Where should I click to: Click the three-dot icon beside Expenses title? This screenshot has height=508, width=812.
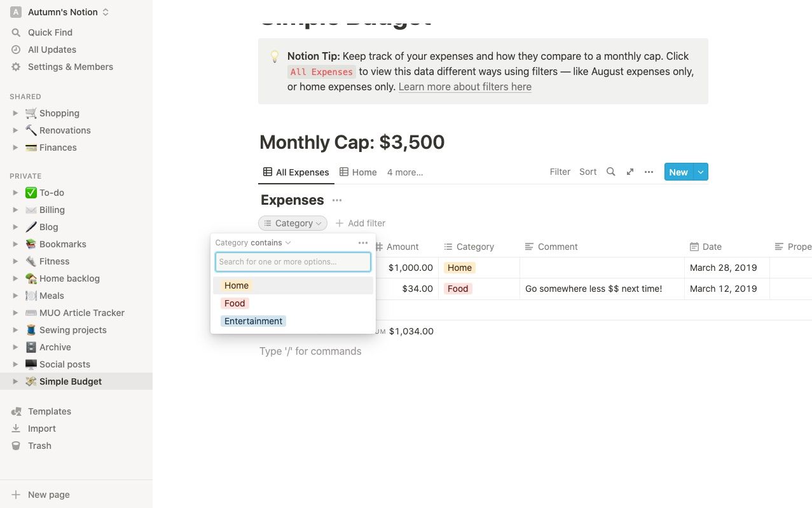click(337, 200)
